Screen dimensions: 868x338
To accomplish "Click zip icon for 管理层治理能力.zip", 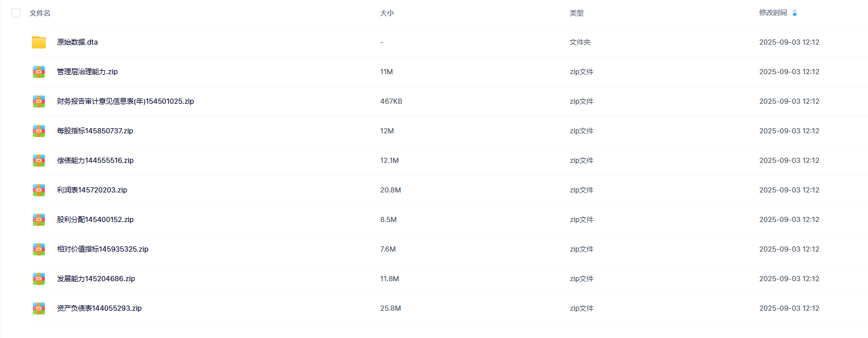I will 39,72.
